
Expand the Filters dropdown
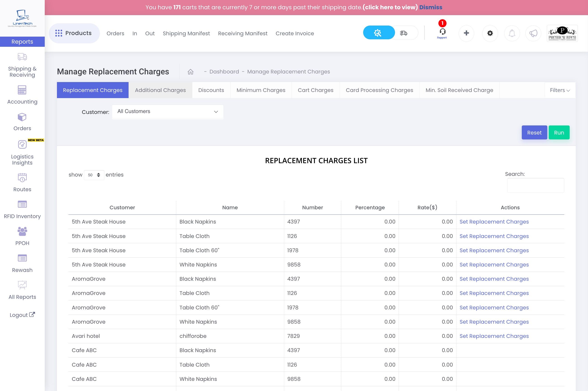pos(560,90)
